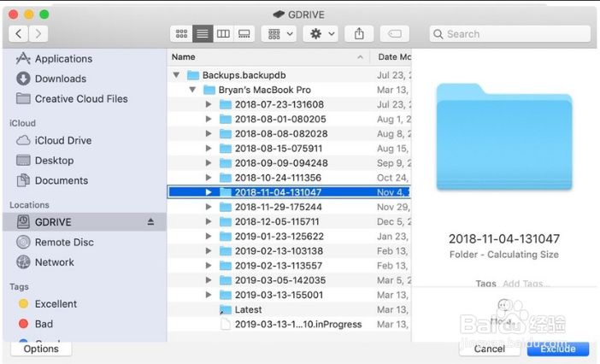
Task: Click into the Search field
Action: (x=509, y=34)
